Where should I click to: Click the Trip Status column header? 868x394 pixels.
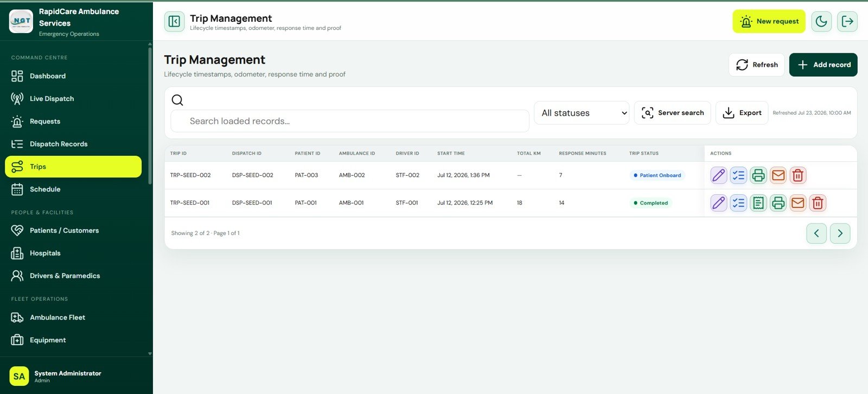pyautogui.click(x=644, y=154)
